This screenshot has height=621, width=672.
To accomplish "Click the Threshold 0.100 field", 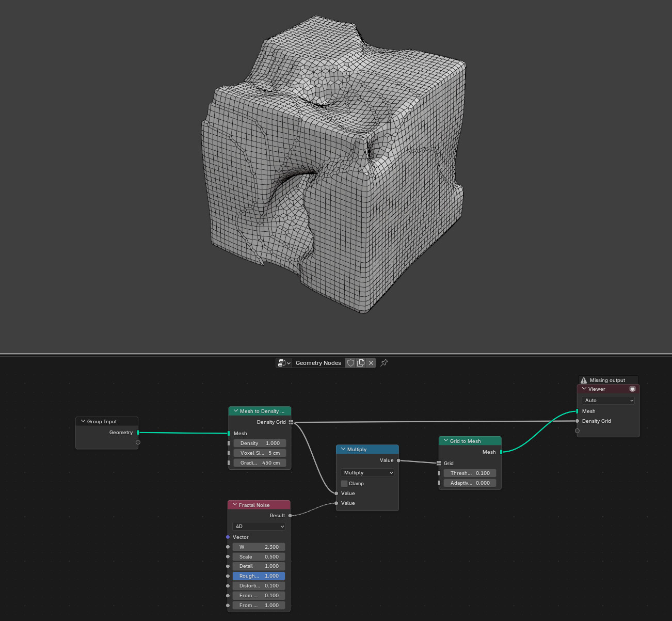I will [x=470, y=473].
